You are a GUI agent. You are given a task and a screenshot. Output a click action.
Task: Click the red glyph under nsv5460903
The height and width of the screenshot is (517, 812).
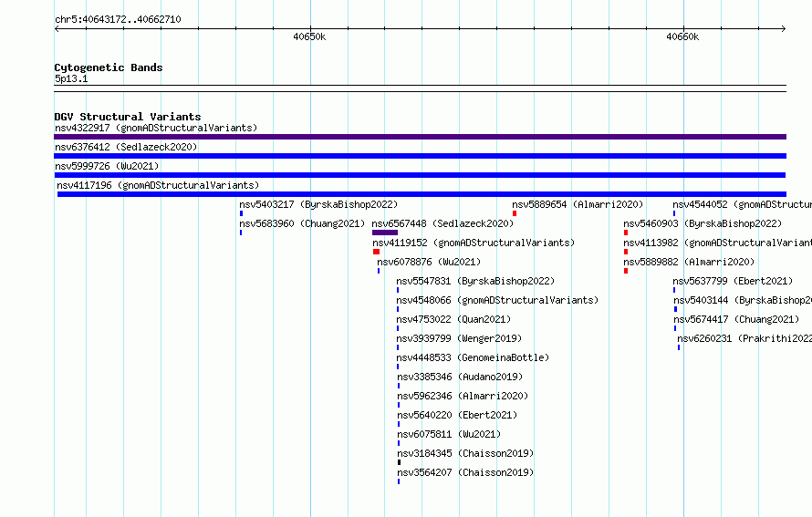coord(626,233)
